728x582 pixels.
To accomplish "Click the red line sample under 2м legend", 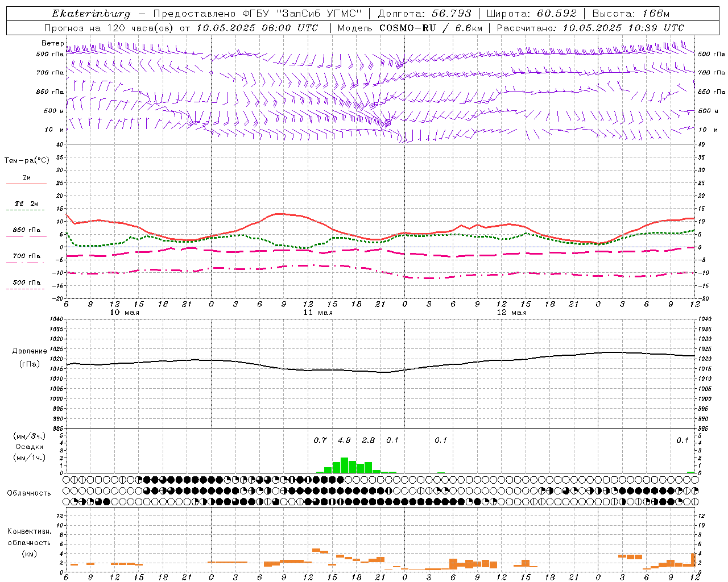I will [x=26, y=184].
